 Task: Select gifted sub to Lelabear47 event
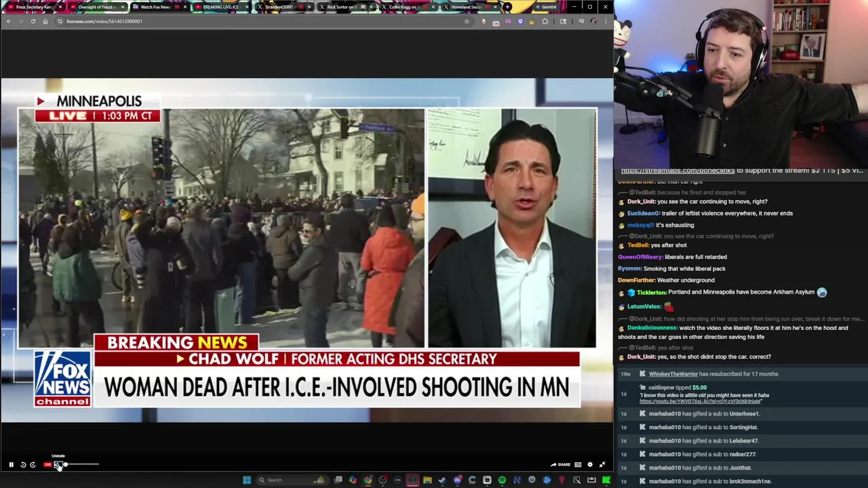tap(741, 441)
